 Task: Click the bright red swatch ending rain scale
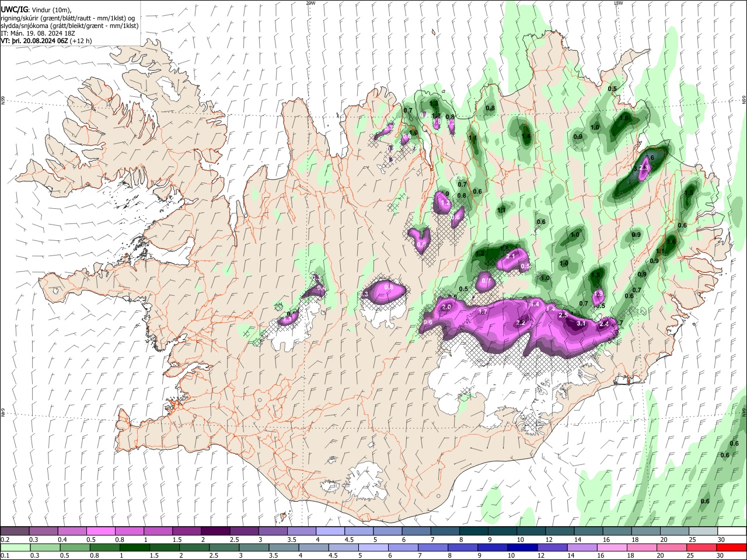pos(732,547)
